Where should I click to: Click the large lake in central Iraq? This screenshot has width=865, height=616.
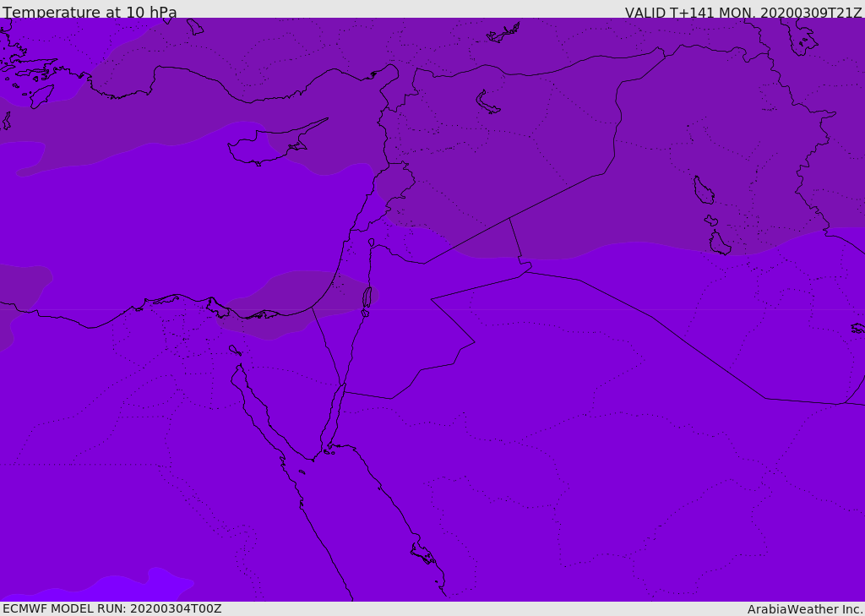click(x=704, y=190)
